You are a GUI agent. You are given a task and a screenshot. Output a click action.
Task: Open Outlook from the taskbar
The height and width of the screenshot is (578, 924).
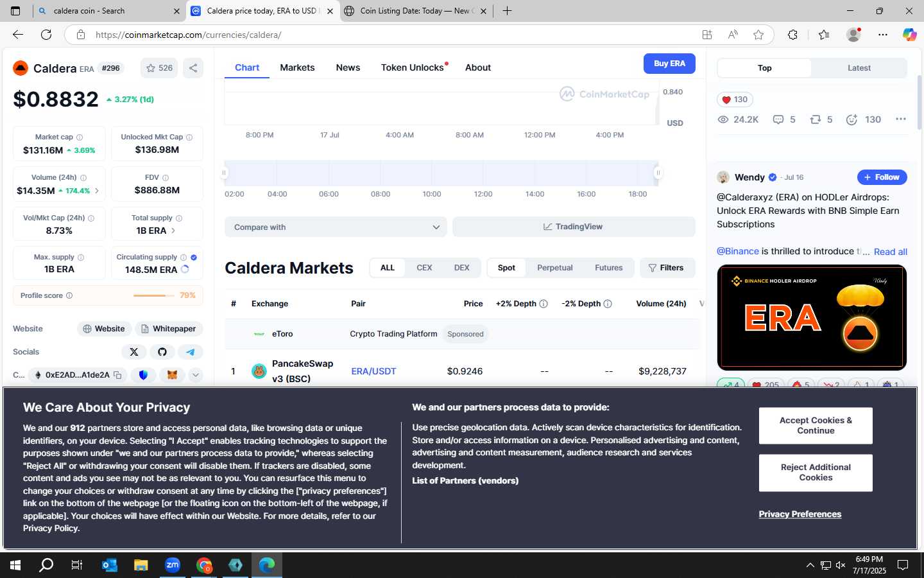(110, 565)
